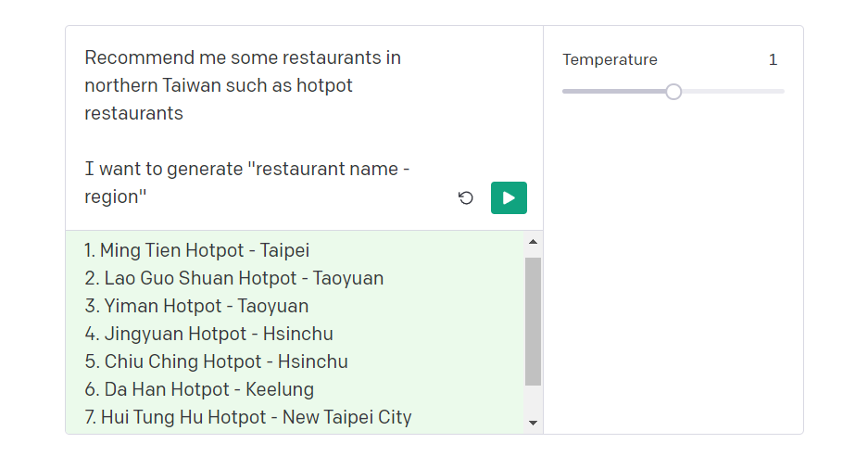This screenshot has width=868, height=456.
Task: Click the scrollbar up arrow in results
Action: [x=533, y=242]
